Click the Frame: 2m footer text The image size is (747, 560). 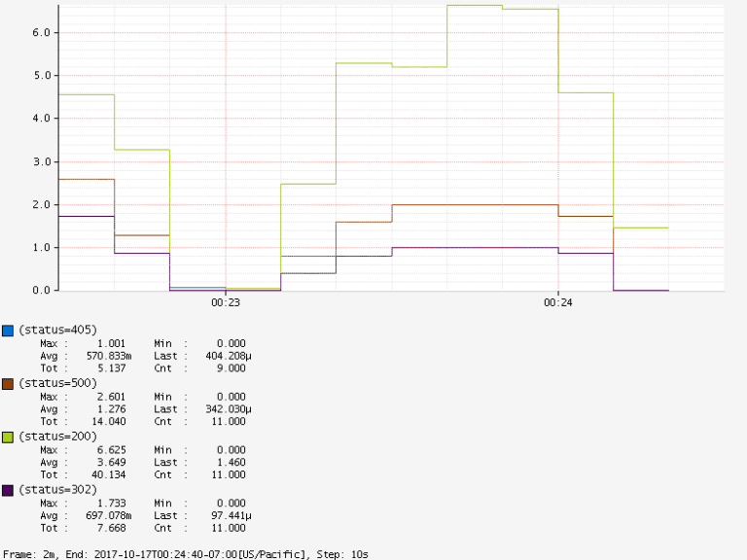tap(29, 553)
